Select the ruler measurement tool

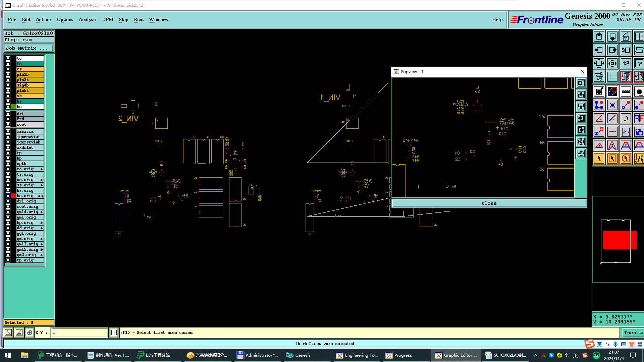point(626,92)
